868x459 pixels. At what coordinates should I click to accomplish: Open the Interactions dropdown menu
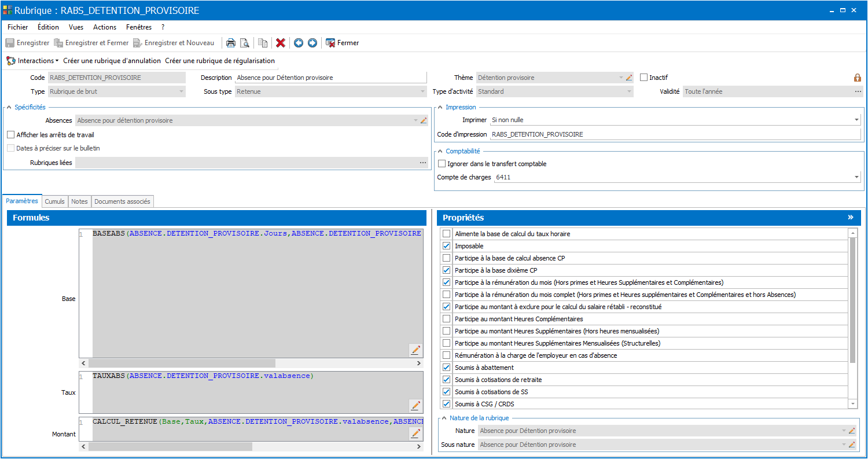32,61
